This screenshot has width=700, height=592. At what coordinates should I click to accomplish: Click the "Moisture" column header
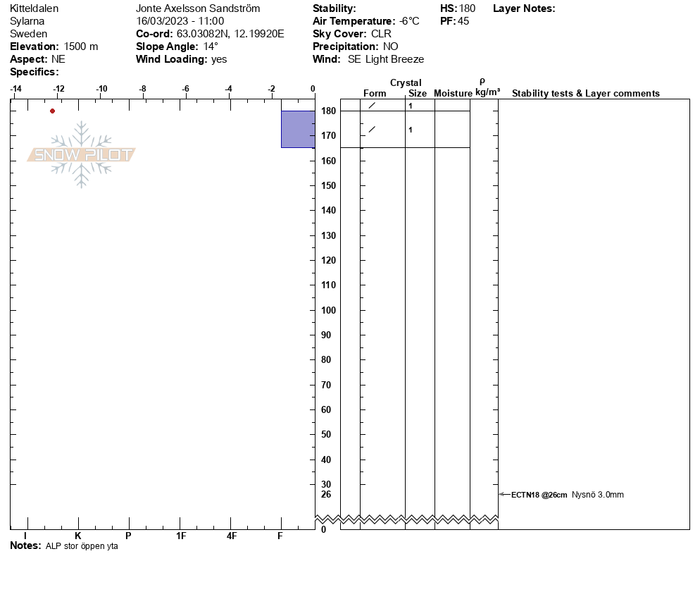pyautogui.click(x=453, y=93)
